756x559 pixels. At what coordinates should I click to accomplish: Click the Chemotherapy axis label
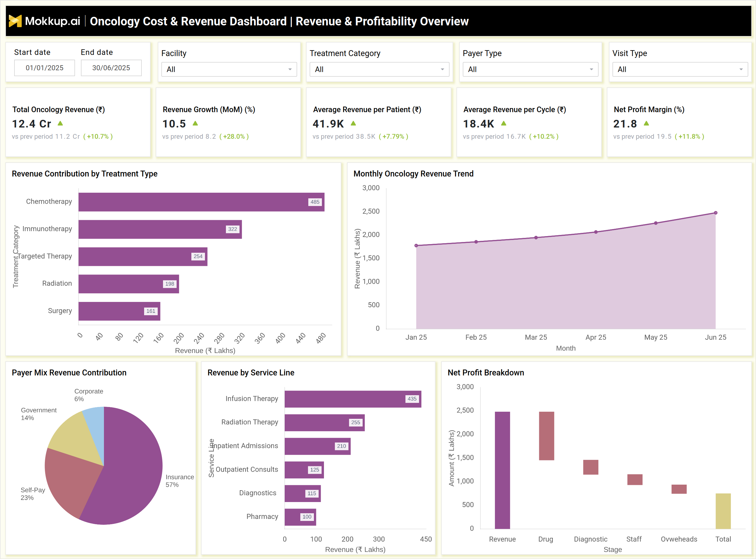(49, 201)
